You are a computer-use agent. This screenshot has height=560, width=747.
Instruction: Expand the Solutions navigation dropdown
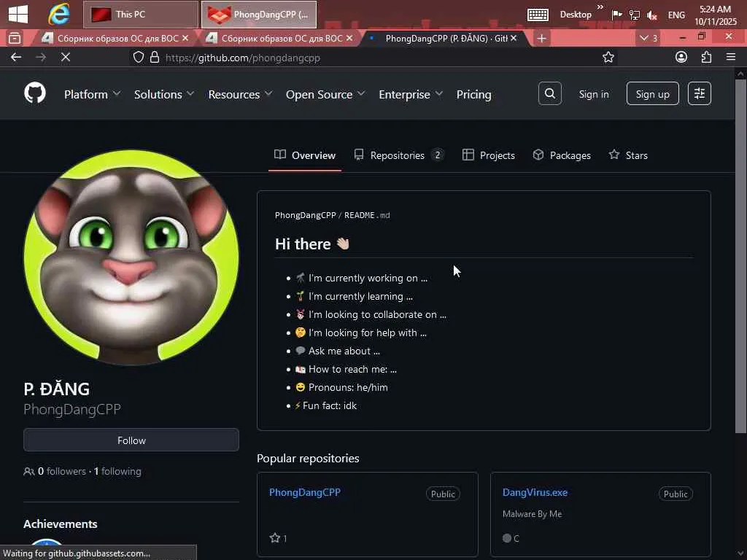coord(164,94)
